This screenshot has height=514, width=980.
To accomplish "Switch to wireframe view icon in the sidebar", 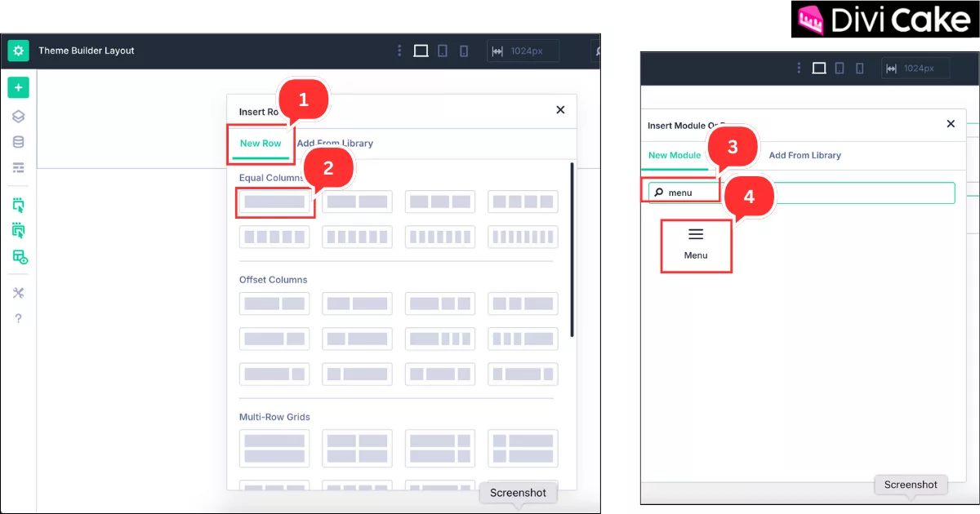I will pos(19,167).
